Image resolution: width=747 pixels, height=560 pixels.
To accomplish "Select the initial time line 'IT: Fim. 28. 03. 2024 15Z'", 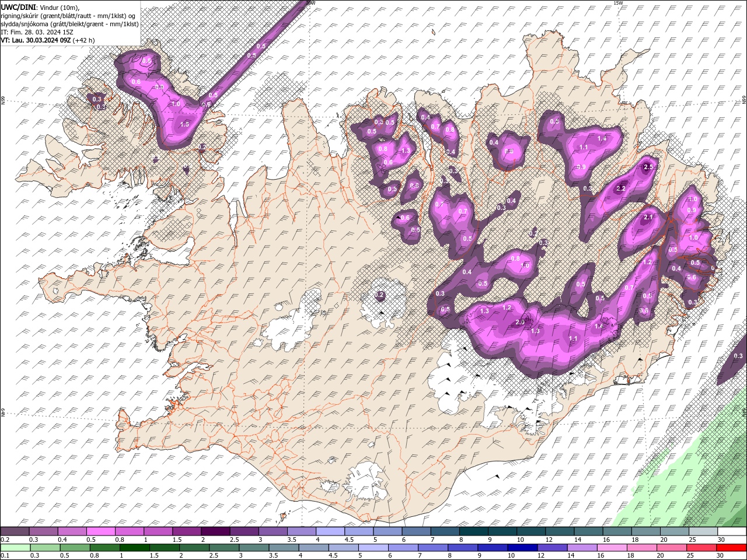I will (36, 32).
